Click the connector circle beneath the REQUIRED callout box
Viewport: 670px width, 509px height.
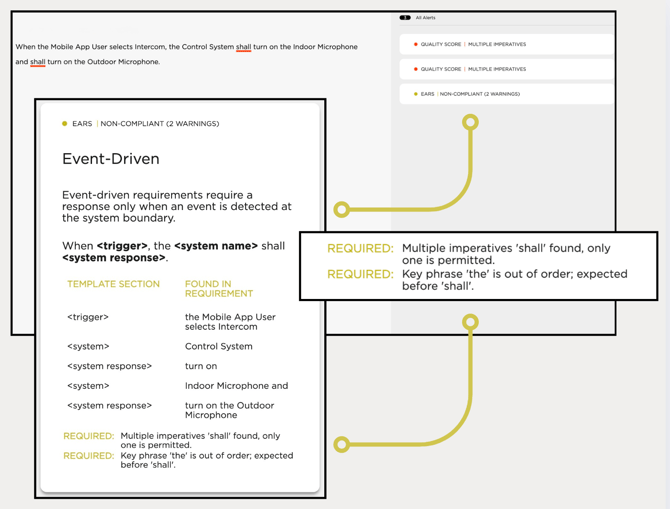(470, 322)
